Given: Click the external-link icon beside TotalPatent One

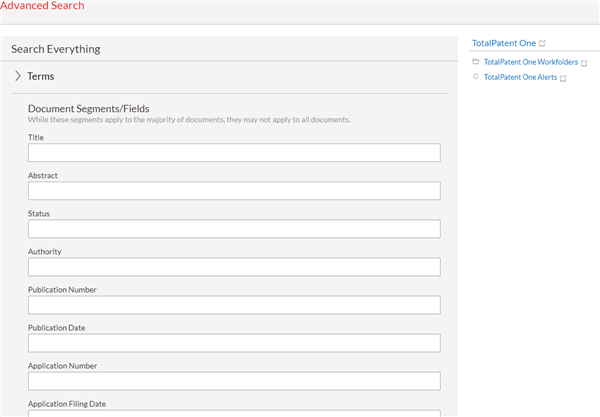Looking at the screenshot, I should [x=542, y=43].
